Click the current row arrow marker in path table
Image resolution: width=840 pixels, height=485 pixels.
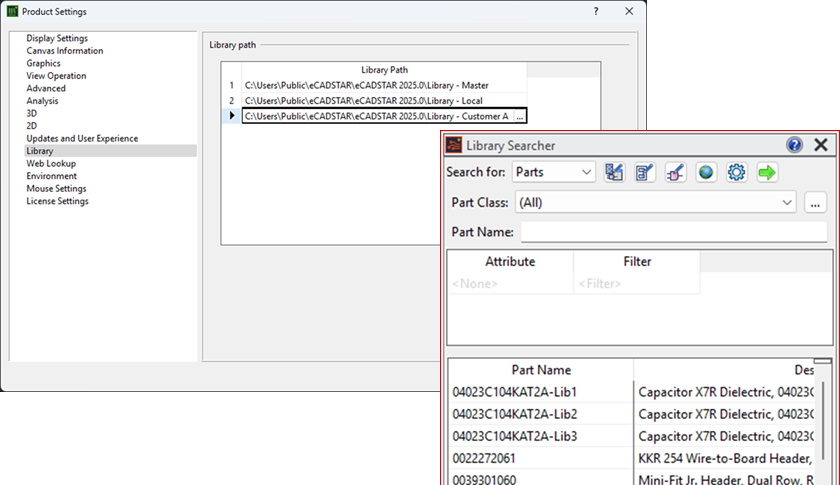[x=231, y=116]
